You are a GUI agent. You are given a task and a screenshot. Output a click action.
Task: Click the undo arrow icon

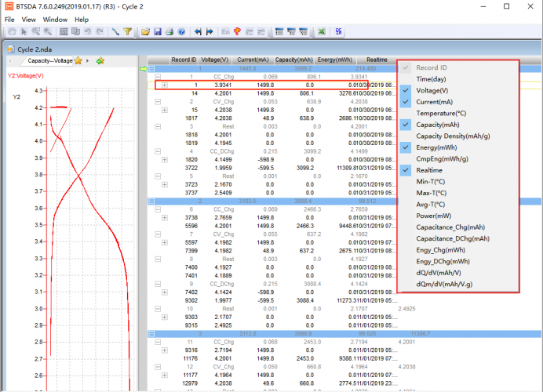coord(87,32)
